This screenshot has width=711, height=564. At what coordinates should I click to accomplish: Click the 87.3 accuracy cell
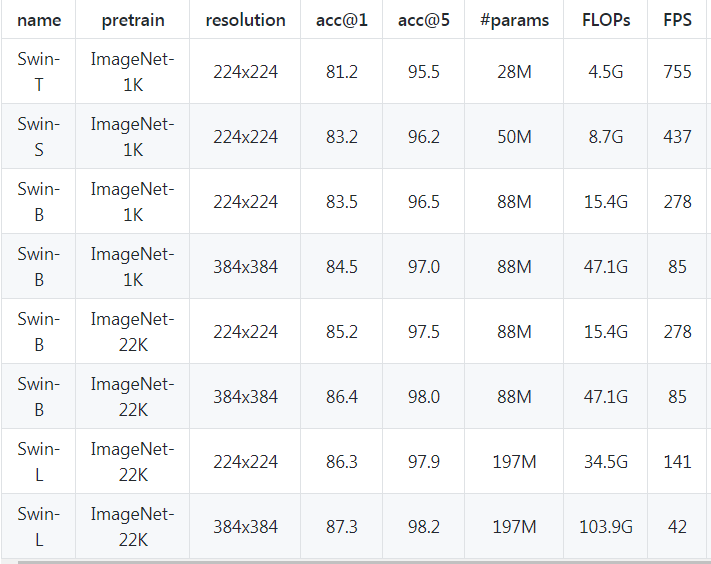click(341, 526)
